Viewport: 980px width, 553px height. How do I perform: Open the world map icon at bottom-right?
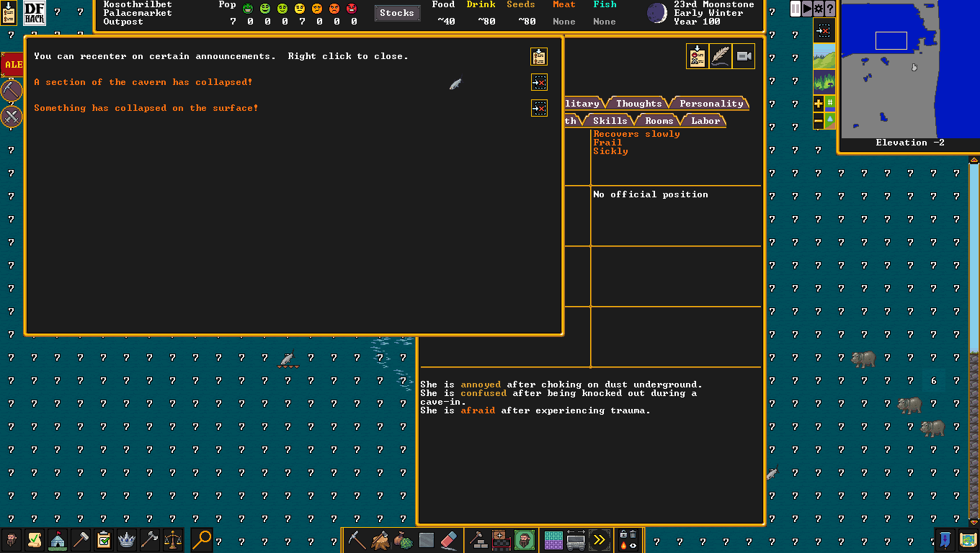(x=968, y=539)
